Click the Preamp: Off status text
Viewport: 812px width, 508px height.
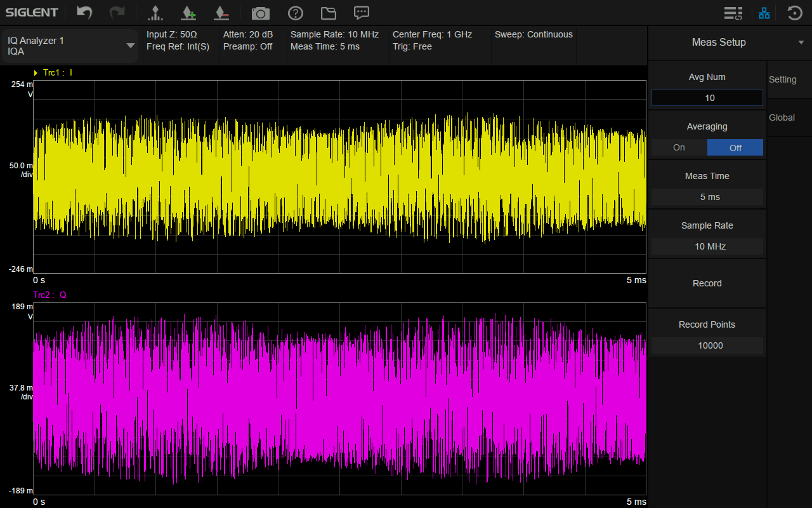click(248, 46)
